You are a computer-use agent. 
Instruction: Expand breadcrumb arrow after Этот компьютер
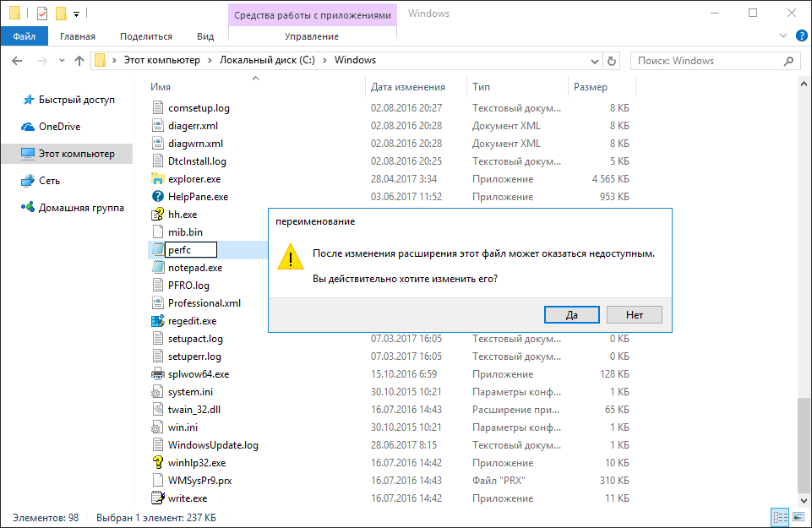[x=210, y=61]
